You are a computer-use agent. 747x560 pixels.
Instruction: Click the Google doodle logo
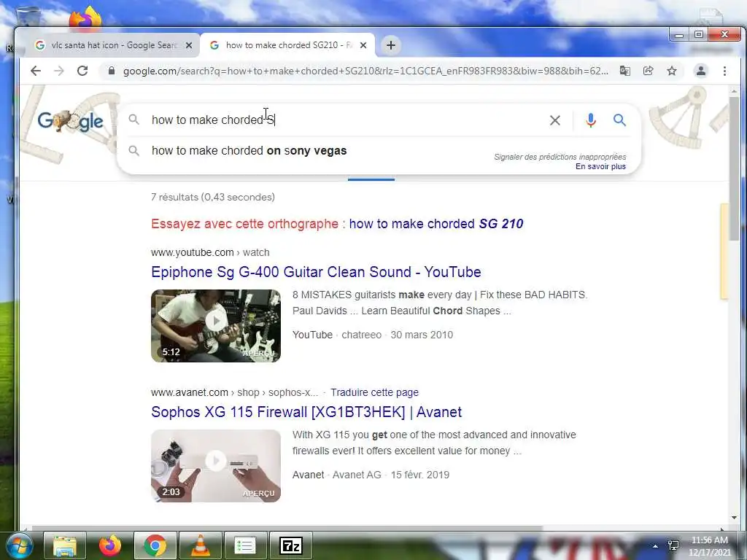point(71,120)
